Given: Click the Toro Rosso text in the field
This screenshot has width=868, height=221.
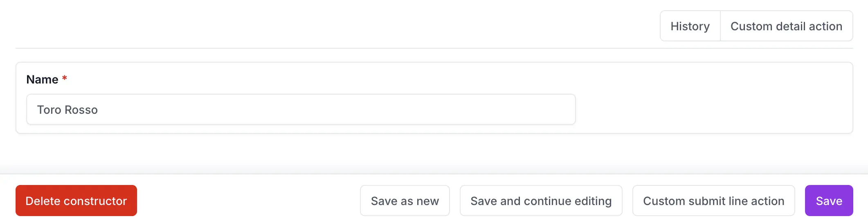Looking at the screenshot, I should click(x=67, y=110).
